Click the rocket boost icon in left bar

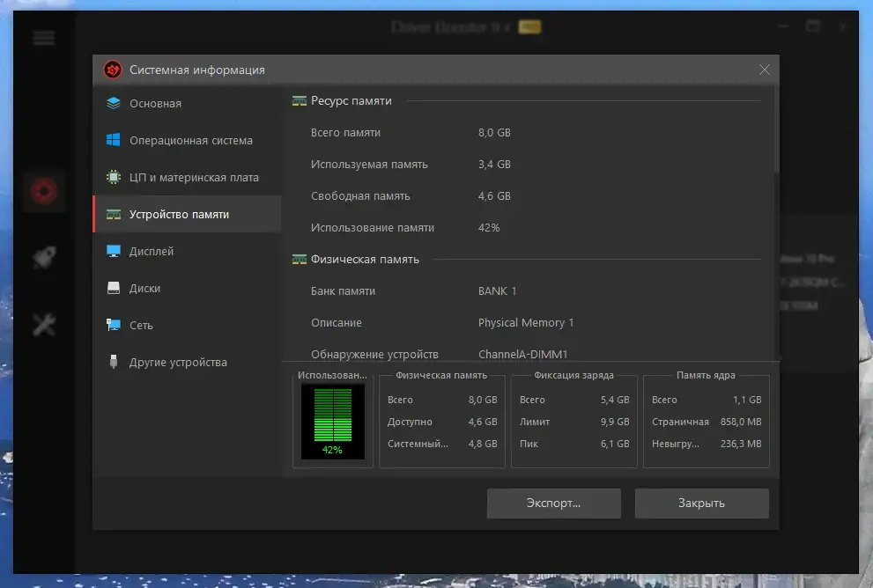[x=44, y=257]
